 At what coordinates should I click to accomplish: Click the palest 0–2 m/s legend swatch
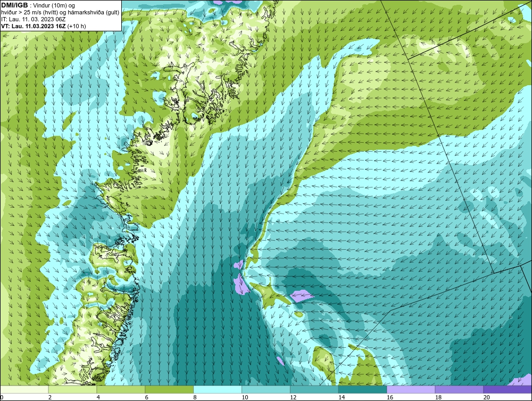[x=24, y=389]
